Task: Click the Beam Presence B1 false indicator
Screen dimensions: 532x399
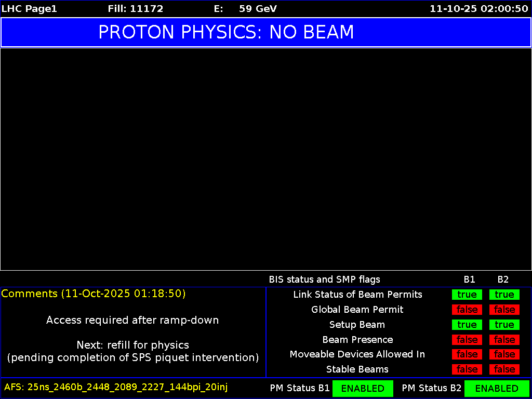Action: pyautogui.click(x=467, y=340)
